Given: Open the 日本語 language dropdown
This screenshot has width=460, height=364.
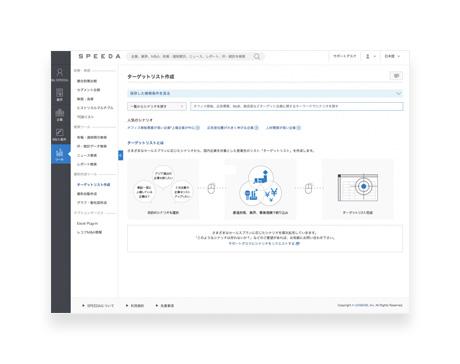Looking at the screenshot, I should 392,56.
